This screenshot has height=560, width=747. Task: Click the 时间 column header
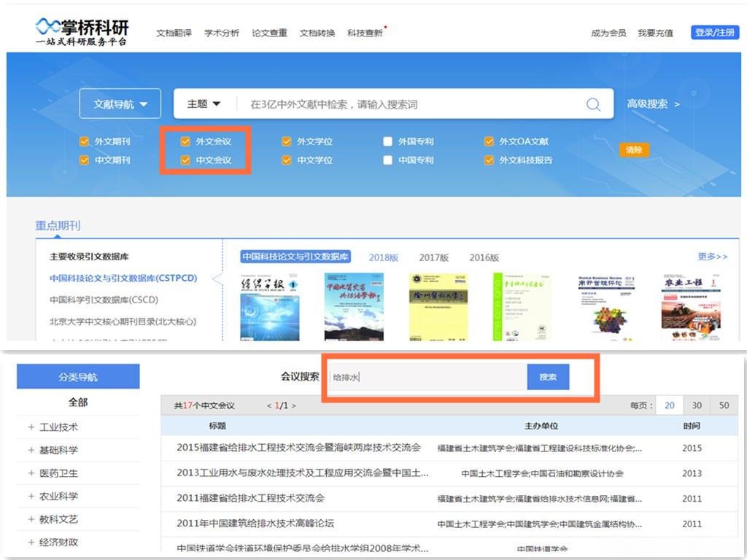[692, 426]
